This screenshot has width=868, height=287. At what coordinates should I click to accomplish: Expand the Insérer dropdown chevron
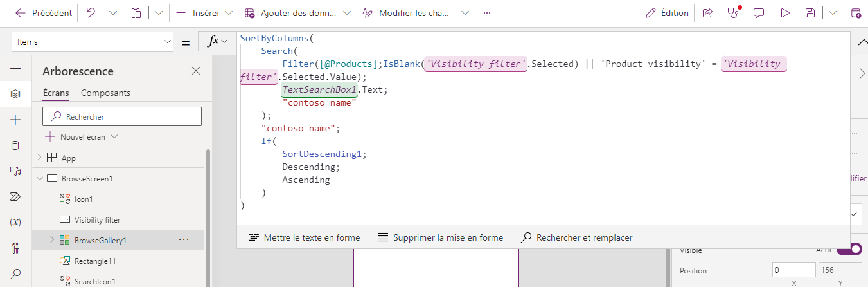click(x=229, y=13)
